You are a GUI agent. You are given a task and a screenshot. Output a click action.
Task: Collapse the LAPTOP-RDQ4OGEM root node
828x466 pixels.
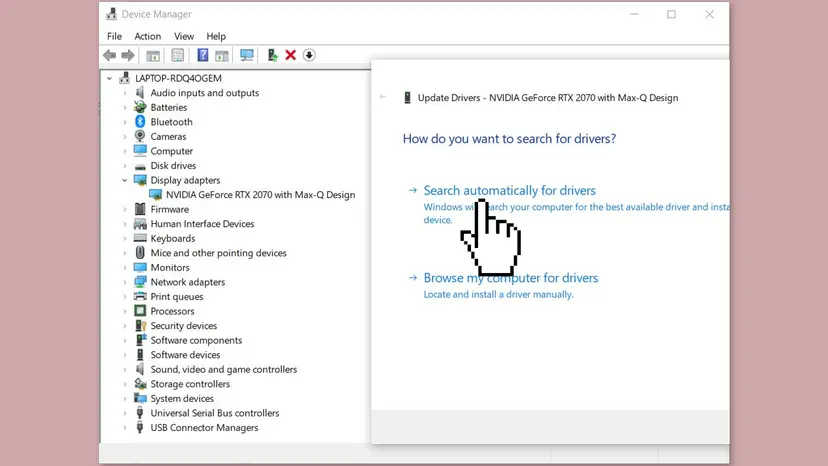109,78
